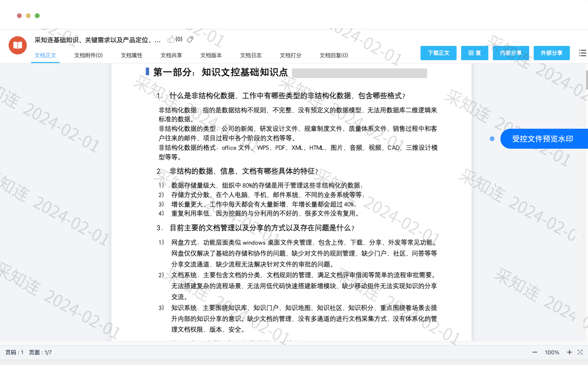
Task: Open the 文档日志 tab
Action: 250,55
